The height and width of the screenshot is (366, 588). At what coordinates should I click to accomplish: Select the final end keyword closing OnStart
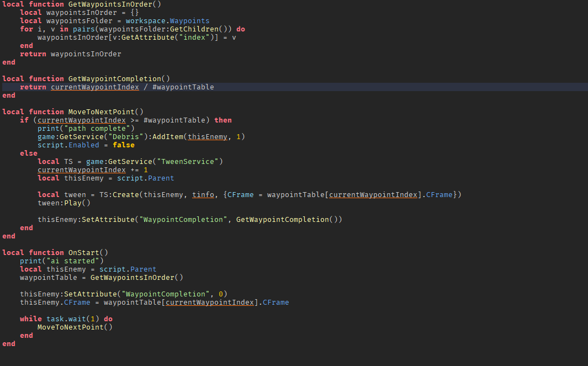pyautogui.click(x=8, y=343)
